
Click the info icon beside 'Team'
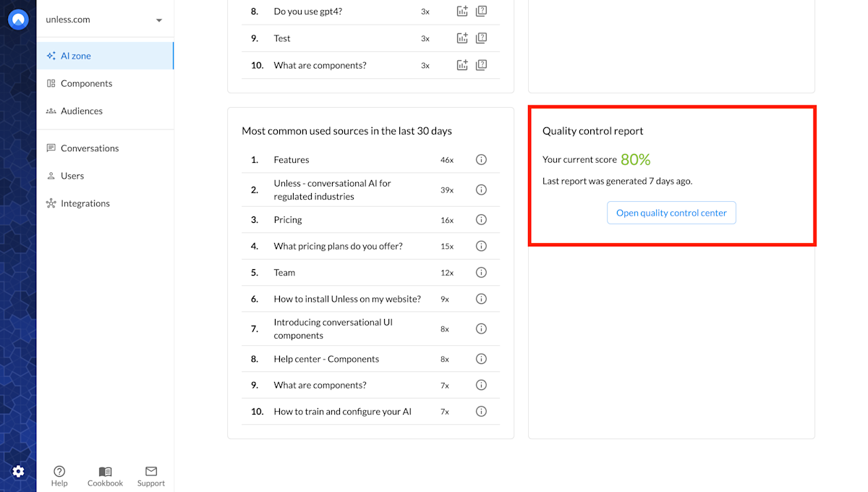pyautogui.click(x=481, y=272)
